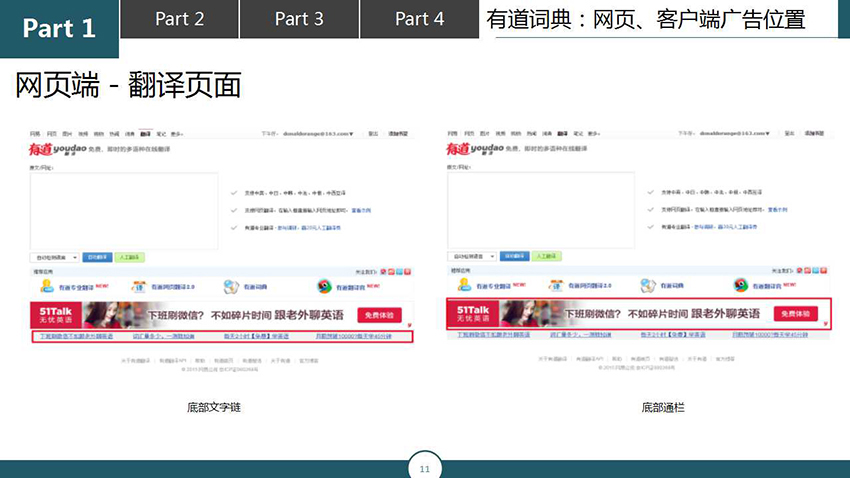
Task: Open language detection dropdown in 底部文字链 screenshot
Action: (x=54, y=257)
